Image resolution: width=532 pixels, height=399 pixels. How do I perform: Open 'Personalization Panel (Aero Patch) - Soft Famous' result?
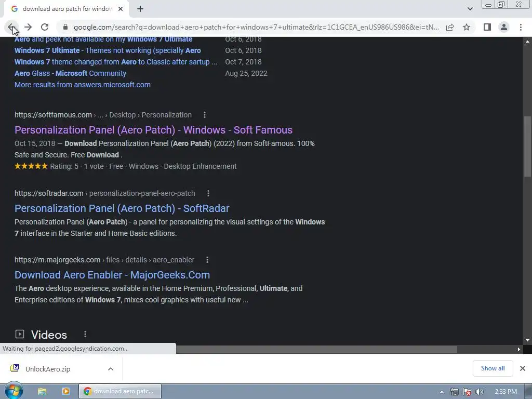(153, 130)
